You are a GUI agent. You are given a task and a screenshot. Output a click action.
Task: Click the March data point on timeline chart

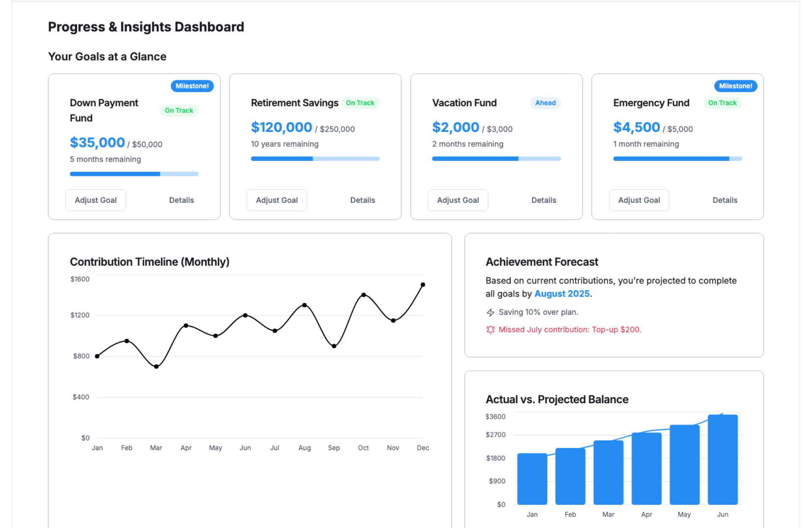(x=156, y=366)
